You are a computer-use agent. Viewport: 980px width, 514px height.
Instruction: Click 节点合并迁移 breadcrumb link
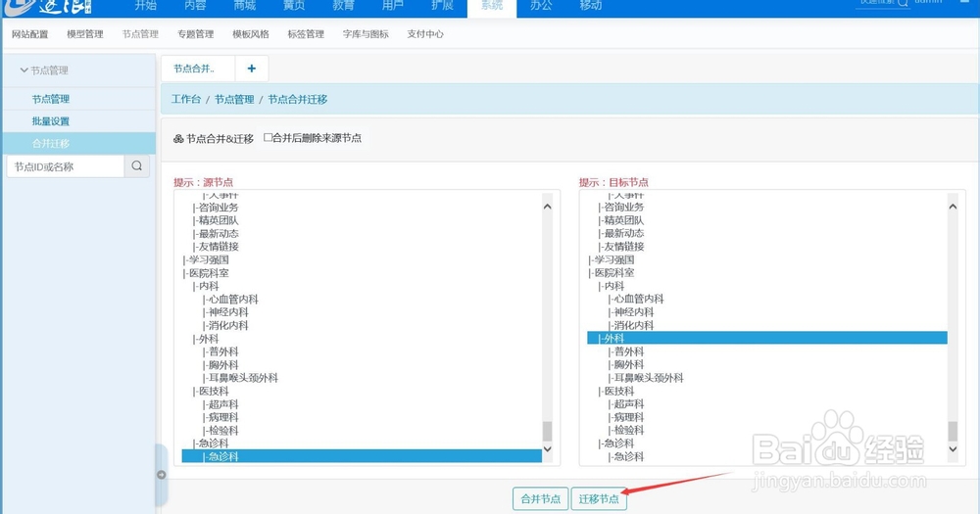(298, 99)
